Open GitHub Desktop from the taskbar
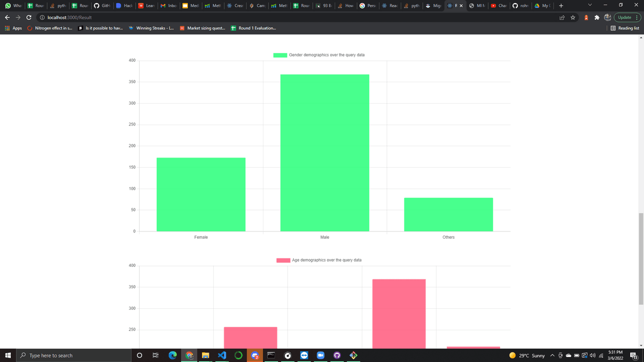 (x=337, y=355)
